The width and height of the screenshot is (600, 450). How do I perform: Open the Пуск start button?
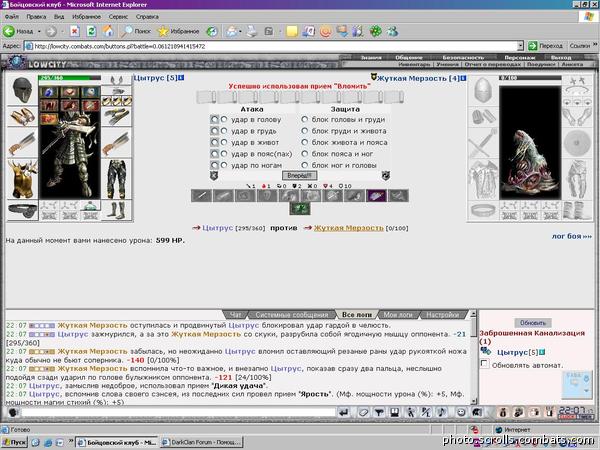[x=15, y=442]
